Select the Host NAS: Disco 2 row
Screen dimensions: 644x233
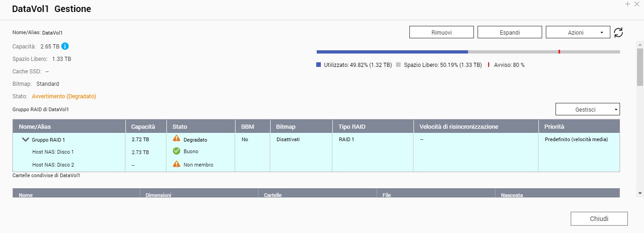pos(53,165)
